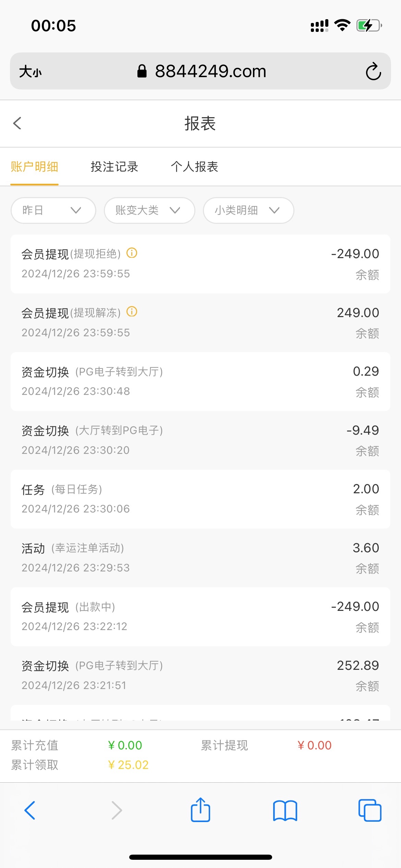Open the 小类明细 sub-category dropdown
This screenshot has width=401, height=868.
tap(248, 210)
